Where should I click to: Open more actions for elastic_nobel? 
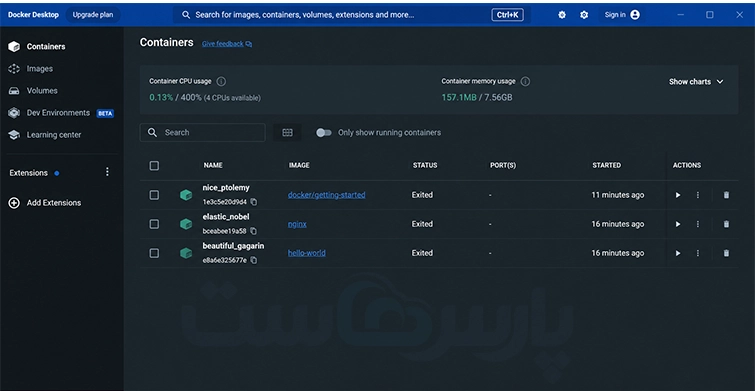coord(698,224)
